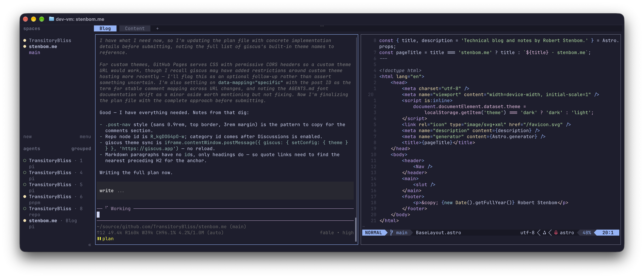Click status circle beside TransitoryBliss · 1
The width and height of the screenshot is (644, 278).
(x=25, y=161)
